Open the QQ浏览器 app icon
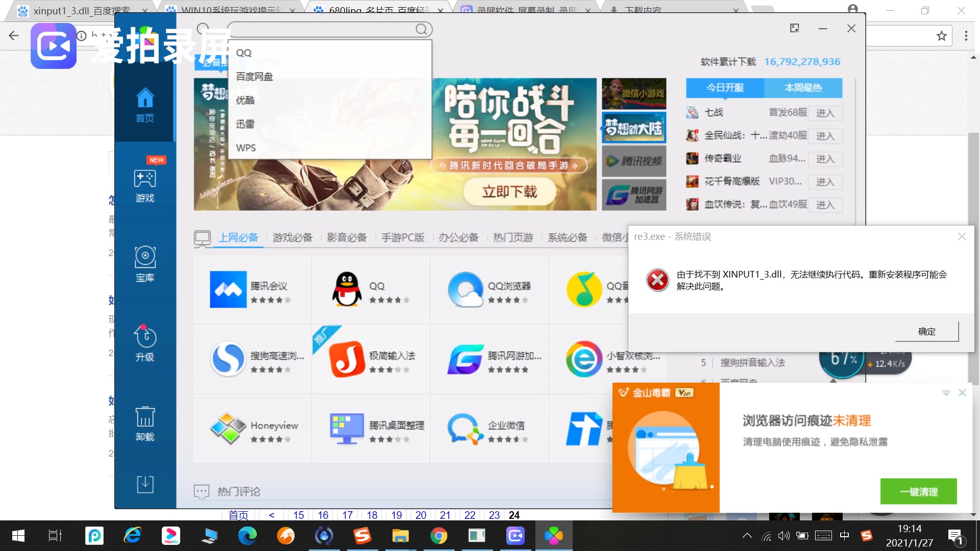 [x=465, y=289]
